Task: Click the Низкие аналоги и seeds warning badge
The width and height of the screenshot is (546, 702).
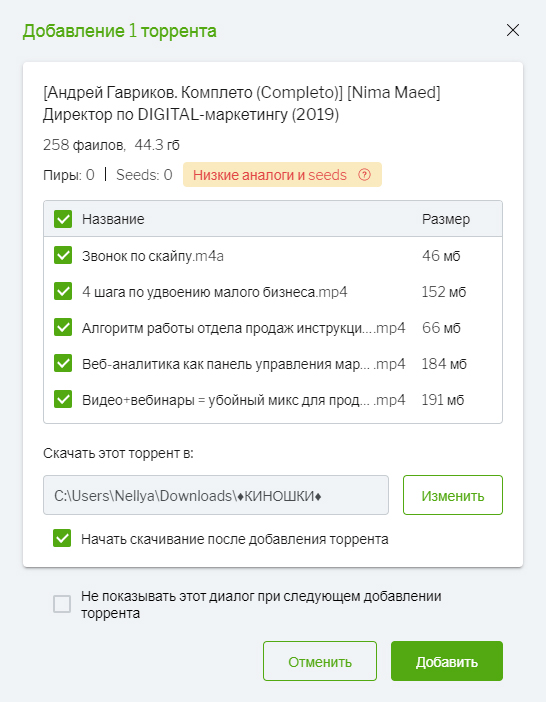Action: (282, 175)
